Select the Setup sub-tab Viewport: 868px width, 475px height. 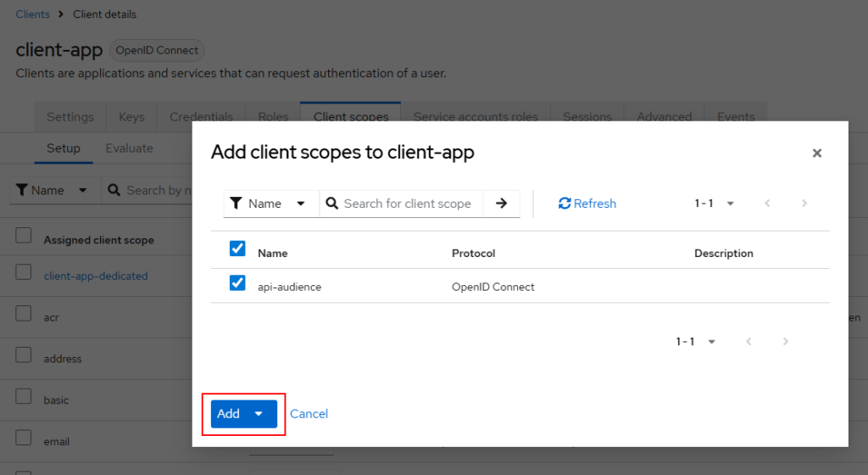[x=64, y=148]
